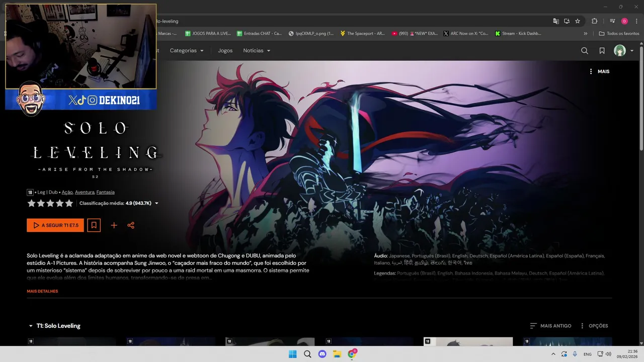Open the OPÇÕES episode options menu
The height and width of the screenshot is (362, 644).
pos(594,326)
